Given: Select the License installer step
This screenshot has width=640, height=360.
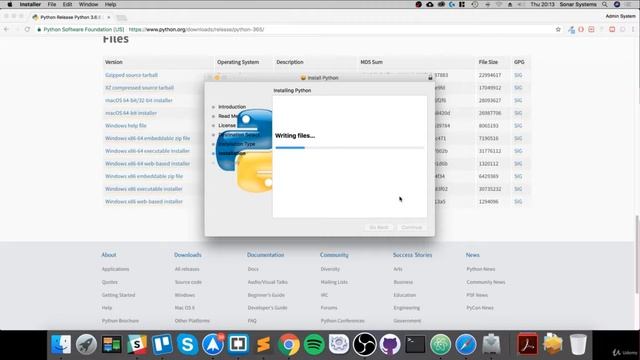Looking at the screenshot, I should point(227,125).
